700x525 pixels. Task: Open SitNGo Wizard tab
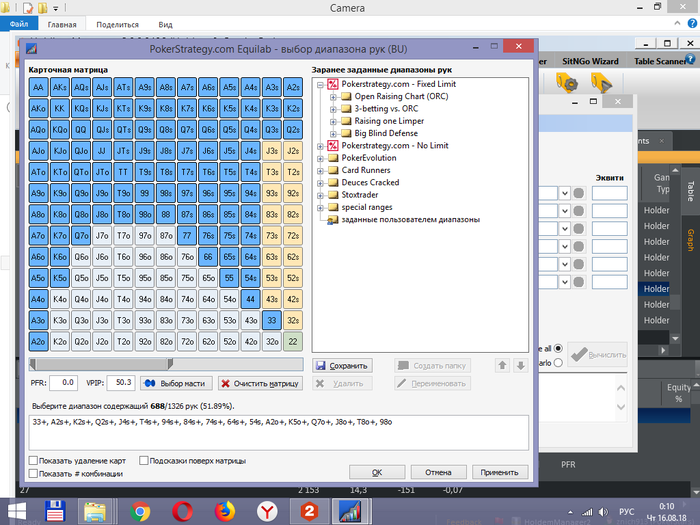point(590,61)
